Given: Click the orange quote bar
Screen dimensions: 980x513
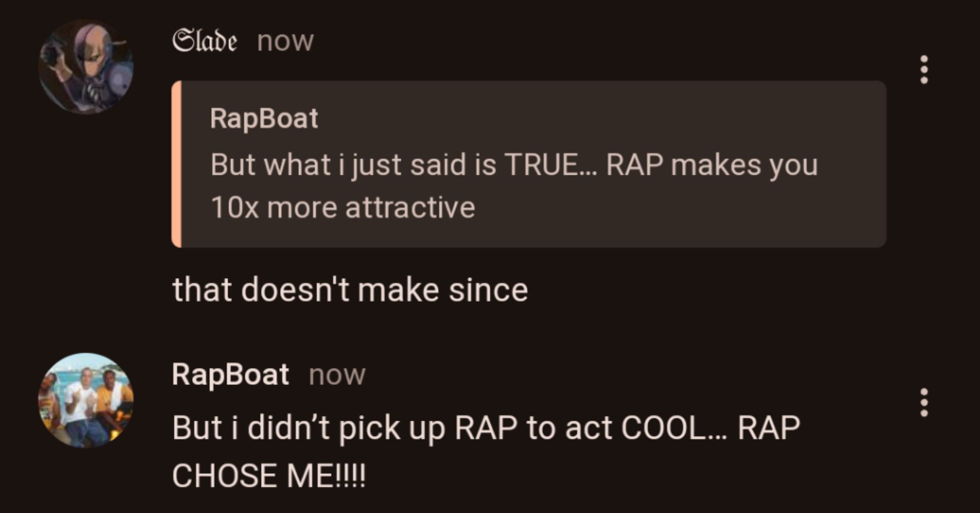Looking at the screenshot, I should coord(177,164).
